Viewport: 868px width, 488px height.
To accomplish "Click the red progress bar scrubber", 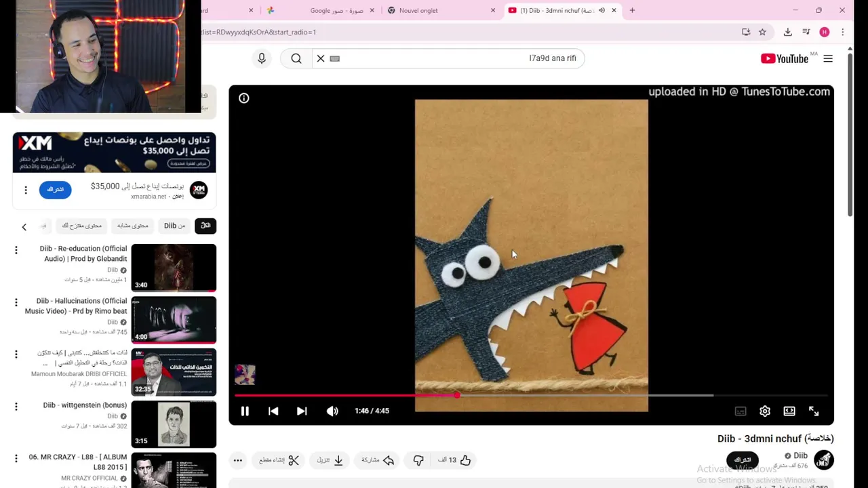I will point(457,394).
